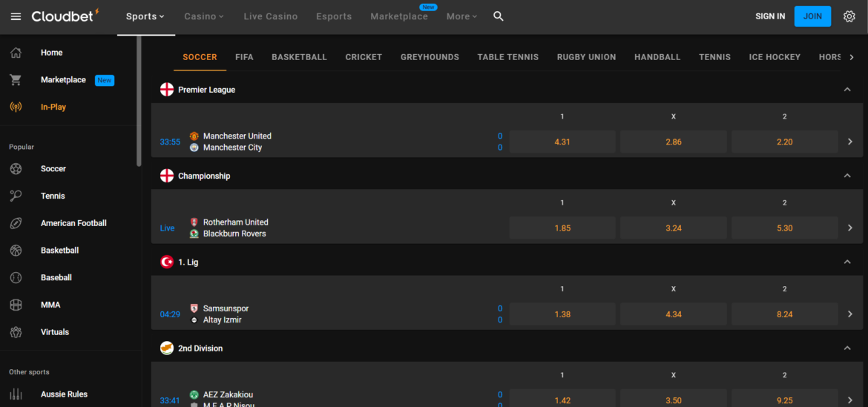The width and height of the screenshot is (868, 407).
Task: Bet on Blackburn Rovers at 5.30
Action: (x=784, y=228)
